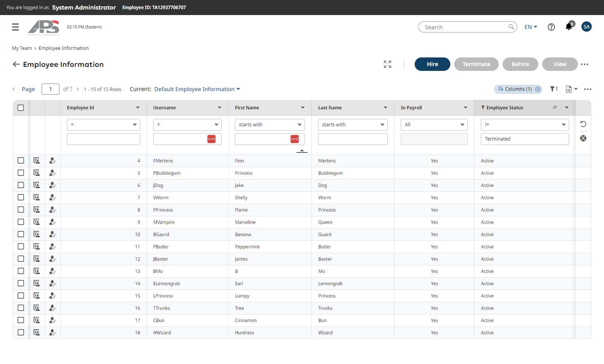Open employee record icon for FMertens row
This screenshot has height=364, width=604.
point(36,160)
